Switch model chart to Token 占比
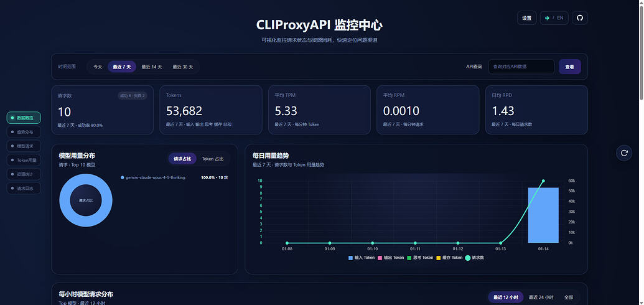Image resolution: width=644 pixels, height=305 pixels. [x=213, y=159]
